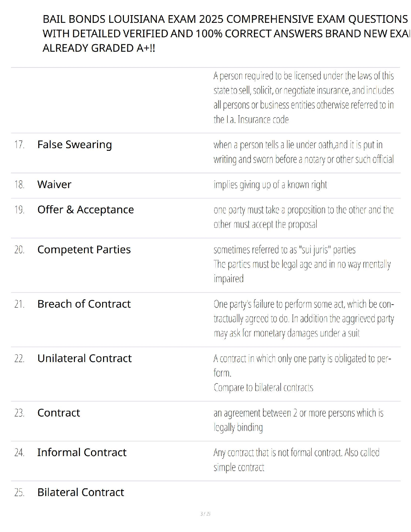This screenshot has width=411, height=532.
Task: Click the "Bilateral Contract" term
Action: click(x=81, y=492)
